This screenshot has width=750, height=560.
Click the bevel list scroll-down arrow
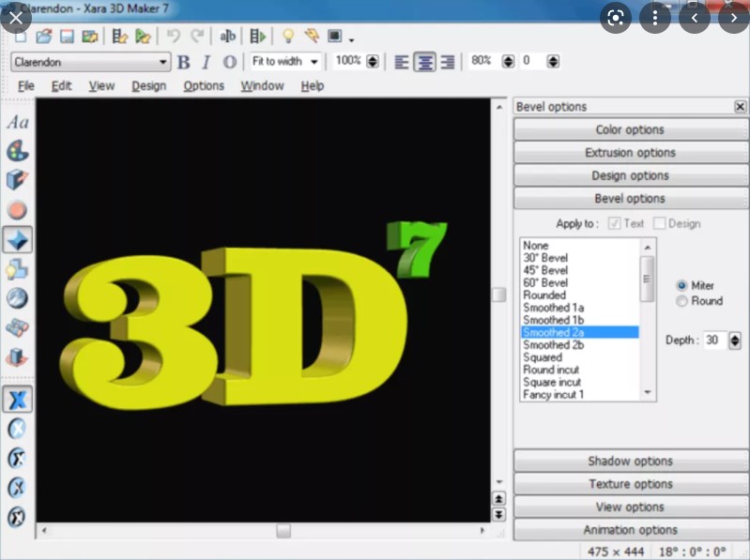coord(648,392)
